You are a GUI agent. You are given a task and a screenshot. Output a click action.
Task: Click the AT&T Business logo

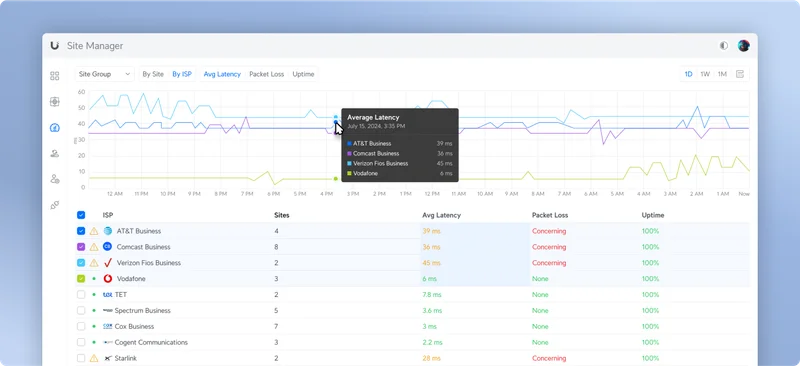(108, 231)
